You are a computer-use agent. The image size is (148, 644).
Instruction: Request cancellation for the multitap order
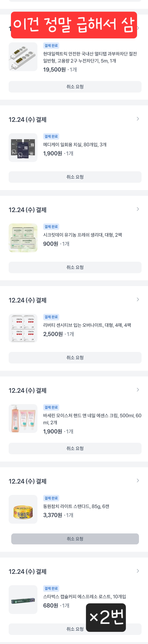(75, 87)
